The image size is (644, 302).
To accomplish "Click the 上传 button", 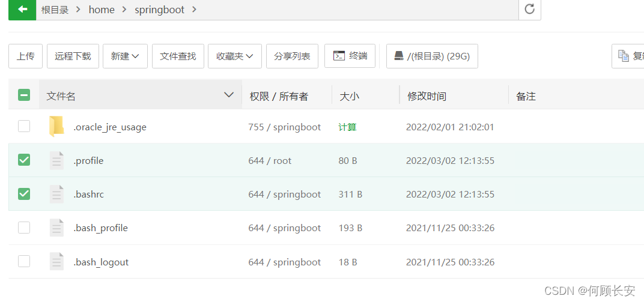I will click(x=25, y=56).
